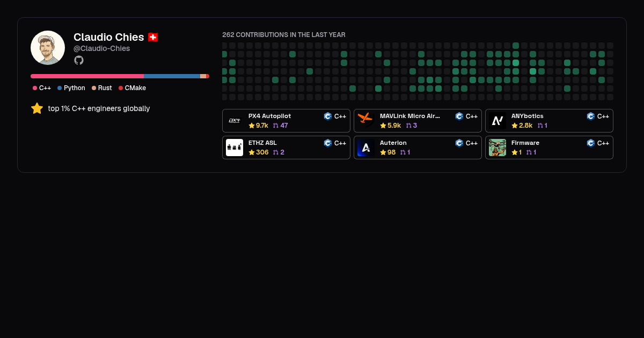Click the 262 contributions in the last year heading
The height and width of the screenshot is (338, 644).
point(284,35)
